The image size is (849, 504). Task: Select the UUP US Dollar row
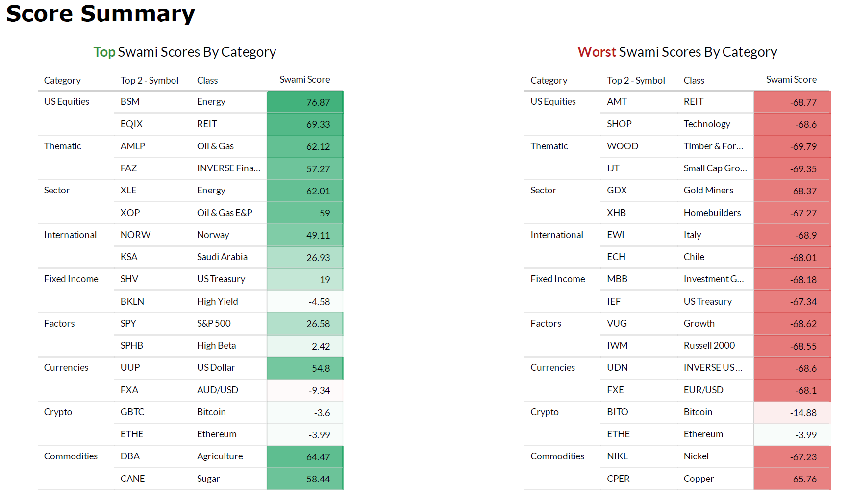[x=191, y=368]
